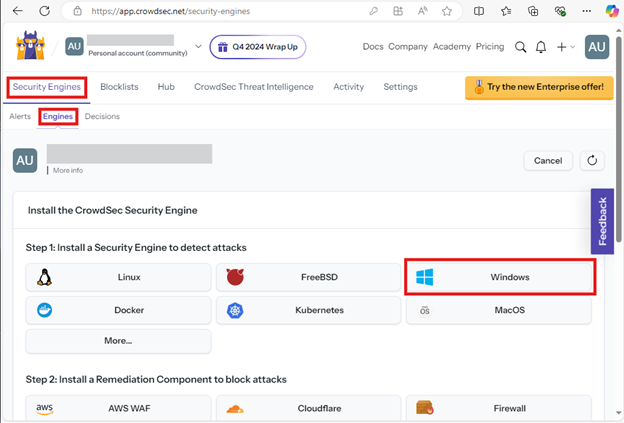Open the plus add-new dropdown
This screenshot has width=624, height=423.
(565, 47)
